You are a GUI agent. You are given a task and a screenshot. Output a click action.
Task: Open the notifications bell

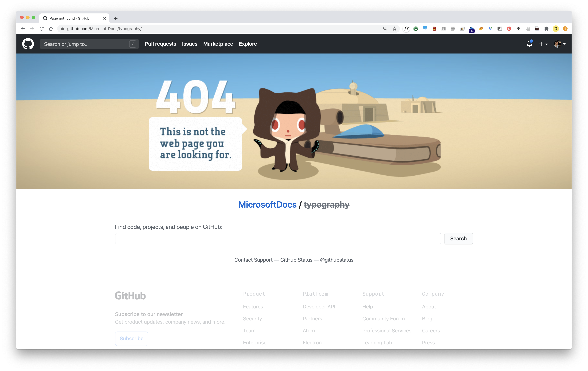529,44
